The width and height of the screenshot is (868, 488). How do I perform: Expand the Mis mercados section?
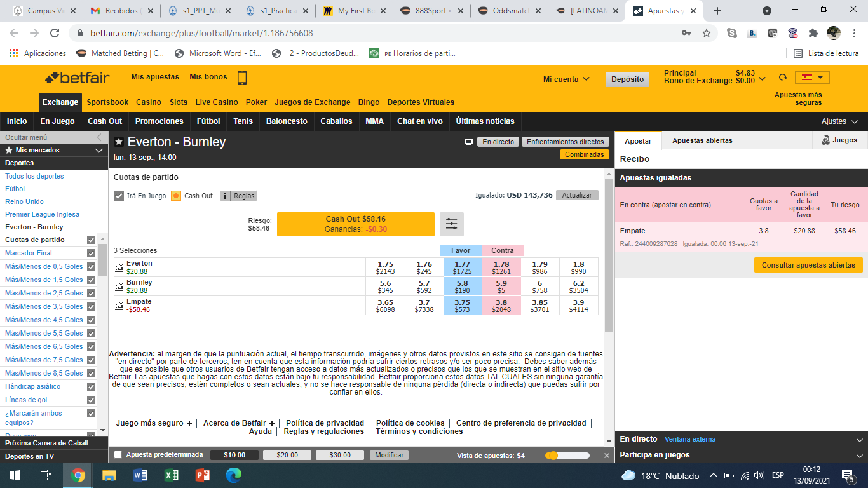point(98,150)
